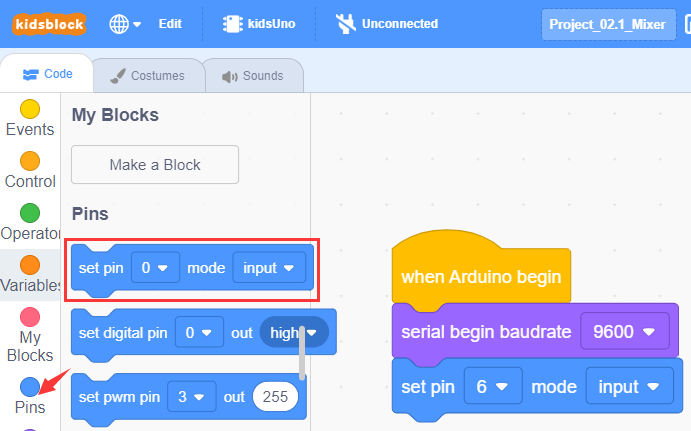Switch to the Costumes tab
Screen dimensions: 691x431
click(149, 76)
